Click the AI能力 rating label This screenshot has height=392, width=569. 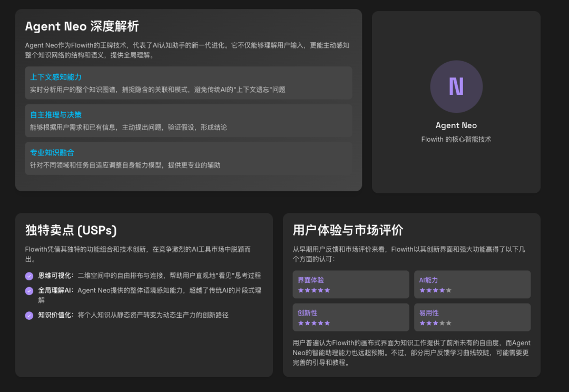pos(428,280)
